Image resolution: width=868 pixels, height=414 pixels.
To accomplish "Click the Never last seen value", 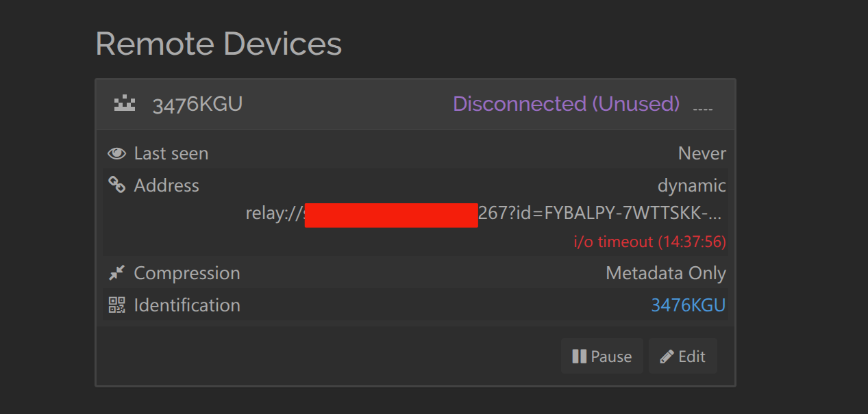I will [x=702, y=153].
